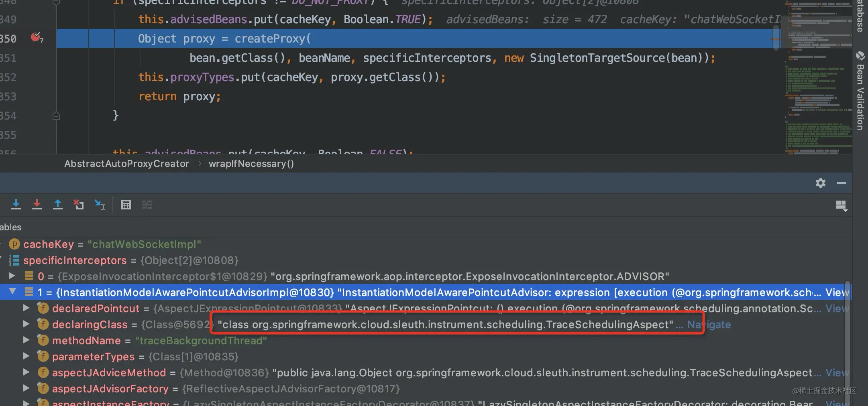This screenshot has height=406, width=868.
Task: Toggle the breakpoint on line 350
Action: (x=36, y=38)
